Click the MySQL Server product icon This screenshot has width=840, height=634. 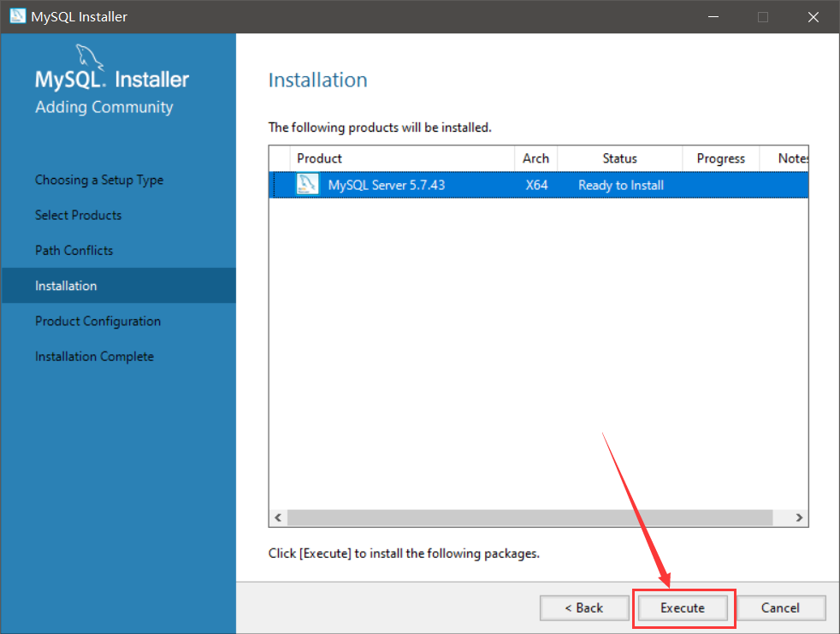(x=307, y=185)
